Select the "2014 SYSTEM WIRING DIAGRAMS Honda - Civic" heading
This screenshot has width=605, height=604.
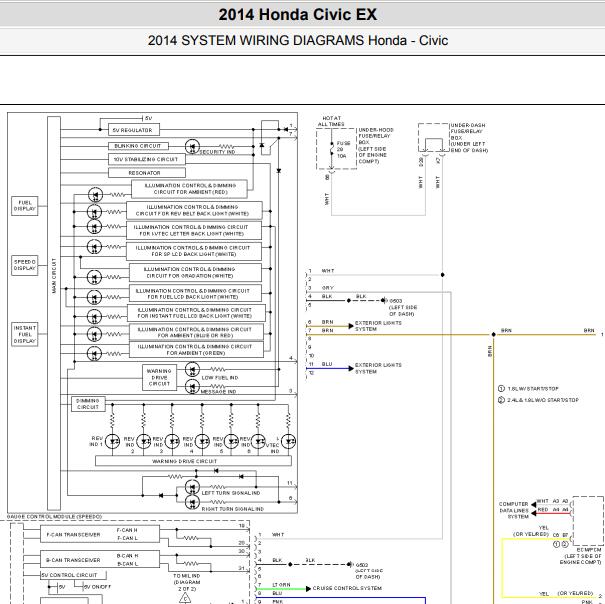(297, 41)
